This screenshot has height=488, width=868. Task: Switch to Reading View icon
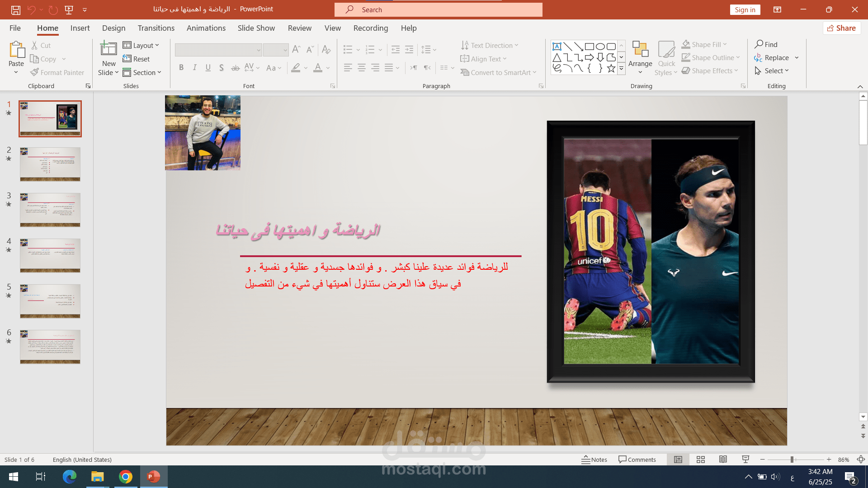pos(723,460)
